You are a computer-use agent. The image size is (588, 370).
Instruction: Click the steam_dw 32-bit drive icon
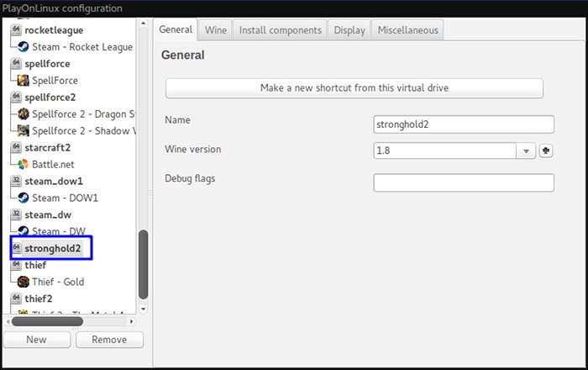tap(16, 214)
